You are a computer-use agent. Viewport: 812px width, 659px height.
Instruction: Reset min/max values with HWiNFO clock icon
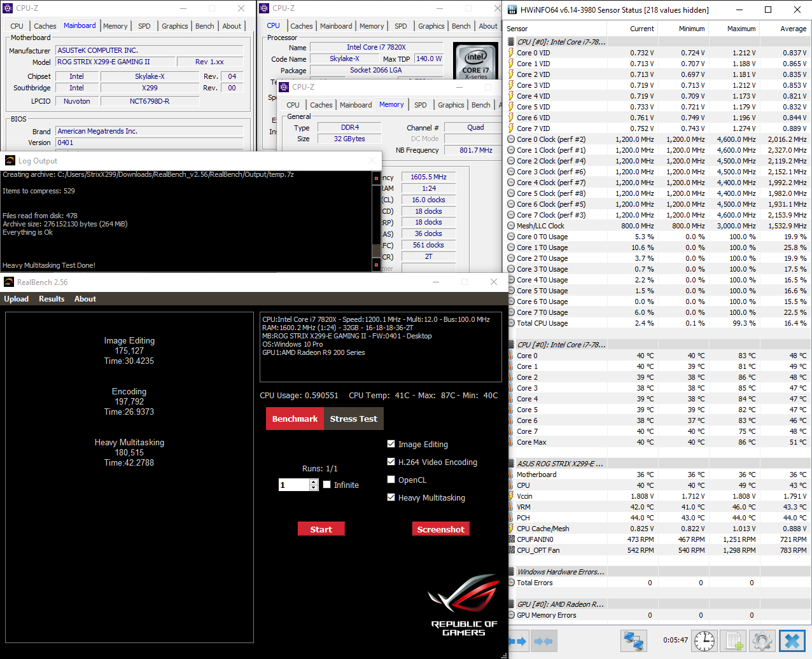click(704, 641)
